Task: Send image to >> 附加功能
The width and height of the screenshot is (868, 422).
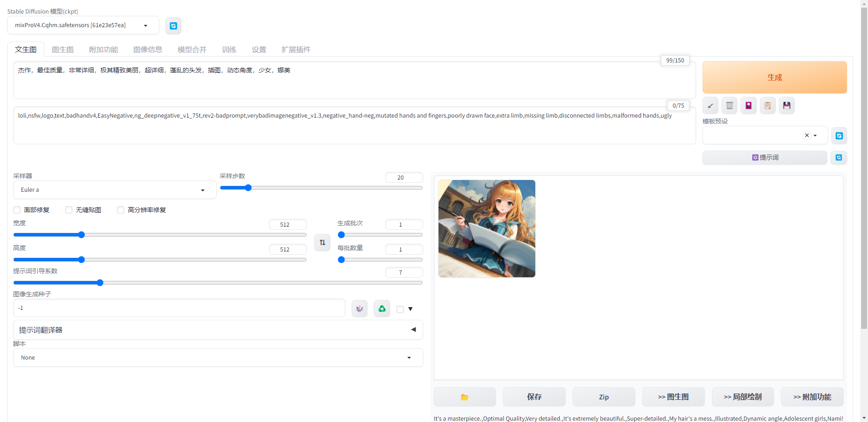Action: click(x=812, y=397)
